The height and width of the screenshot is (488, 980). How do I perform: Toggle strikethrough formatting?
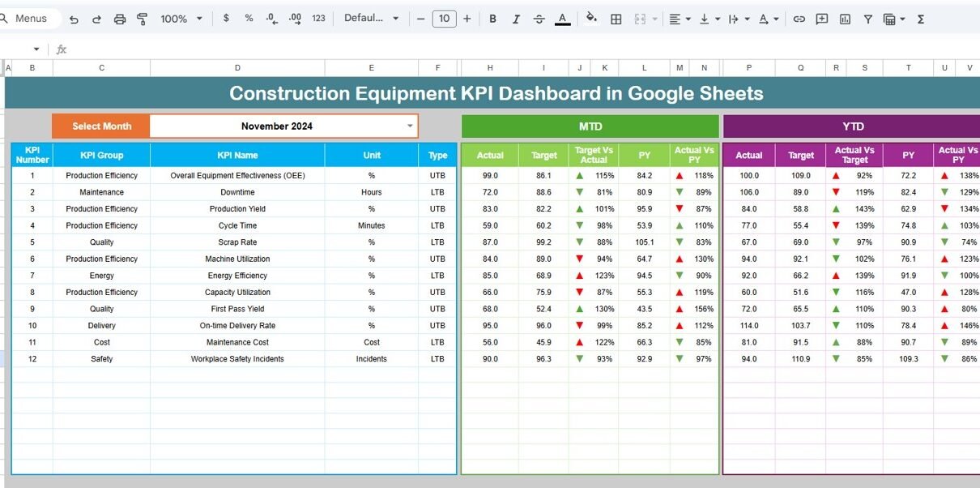(x=539, y=19)
